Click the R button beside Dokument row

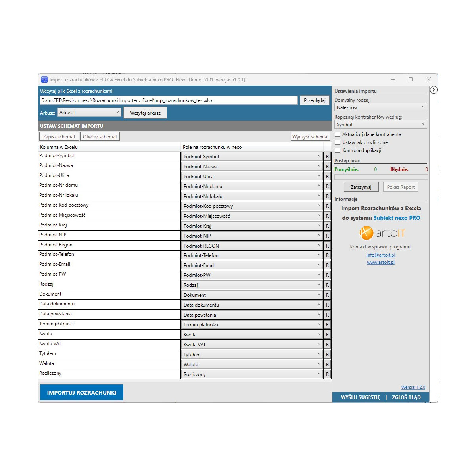point(327,295)
